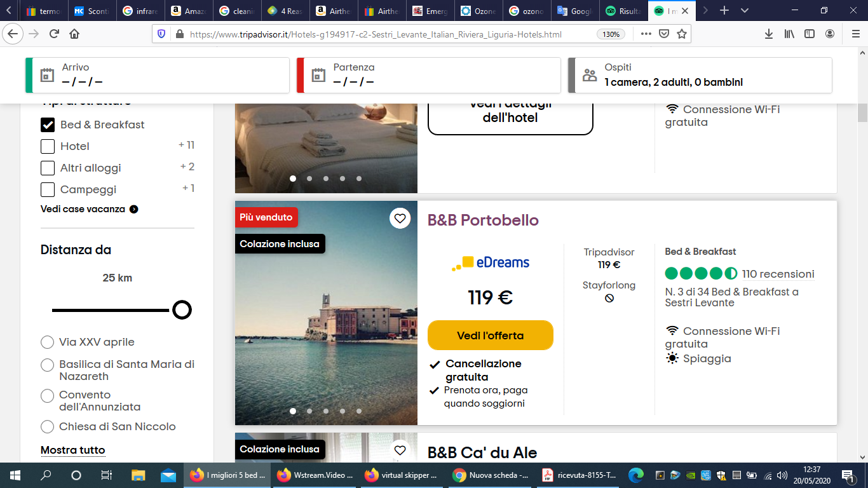
Task: Select Via XXV aprile distance option
Action: point(47,342)
